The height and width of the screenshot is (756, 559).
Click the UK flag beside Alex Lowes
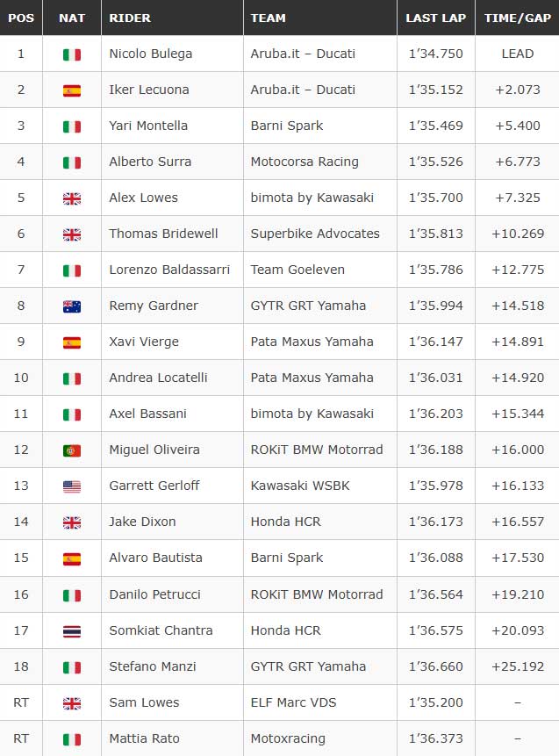(72, 198)
